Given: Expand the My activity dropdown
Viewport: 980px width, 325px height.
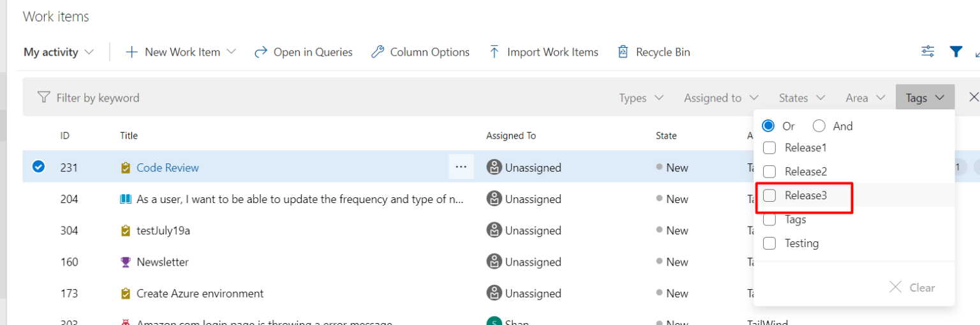Looking at the screenshot, I should (x=59, y=52).
